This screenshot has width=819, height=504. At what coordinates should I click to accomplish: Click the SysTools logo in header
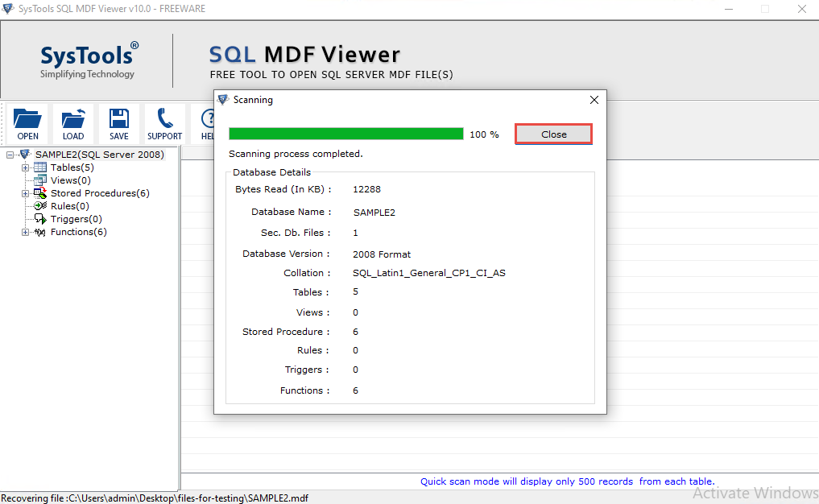pyautogui.click(x=89, y=60)
